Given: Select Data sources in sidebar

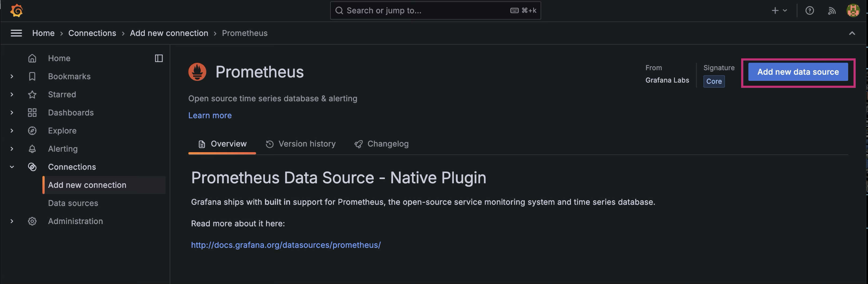Looking at the screenshot, I should [x=73, y=203].
